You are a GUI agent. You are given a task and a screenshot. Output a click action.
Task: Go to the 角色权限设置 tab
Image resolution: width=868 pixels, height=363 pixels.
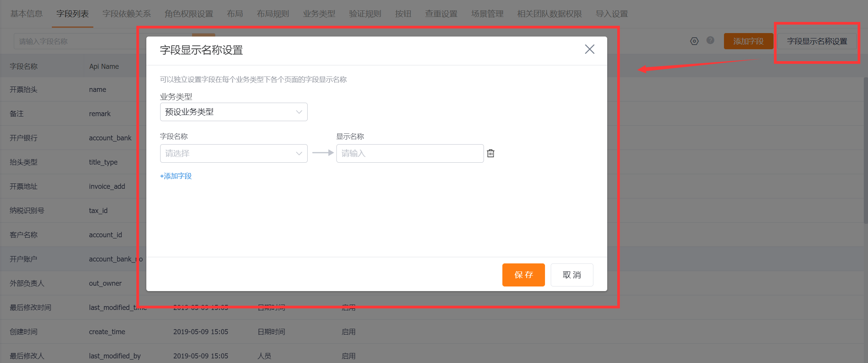tap(189, 14)
